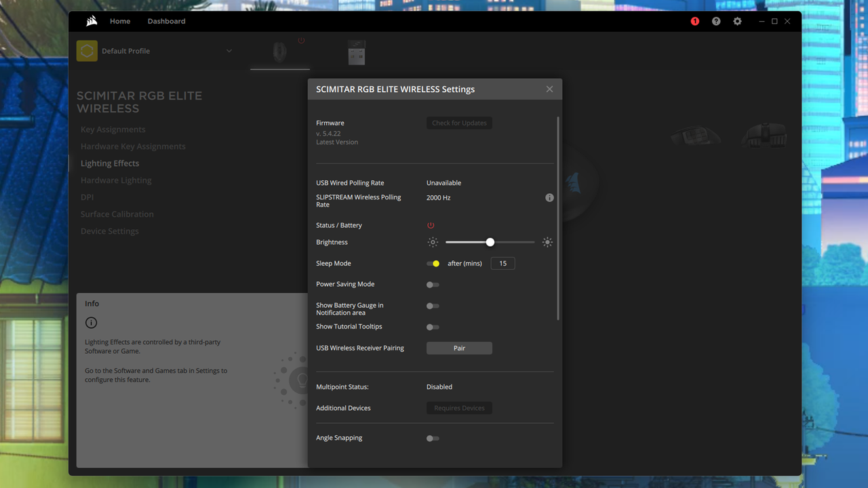Turn on Show Tutorial Tooltips
The image size is (868, 488).
click(433, 327)
